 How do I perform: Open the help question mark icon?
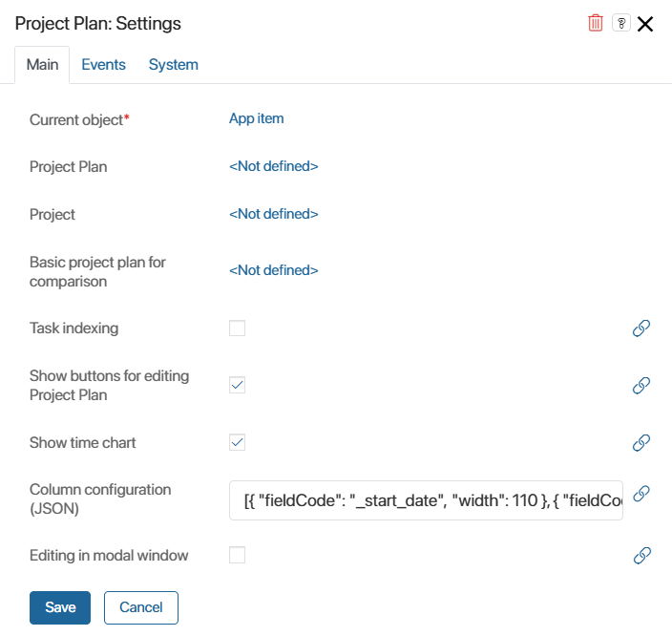tap(621, 23)
